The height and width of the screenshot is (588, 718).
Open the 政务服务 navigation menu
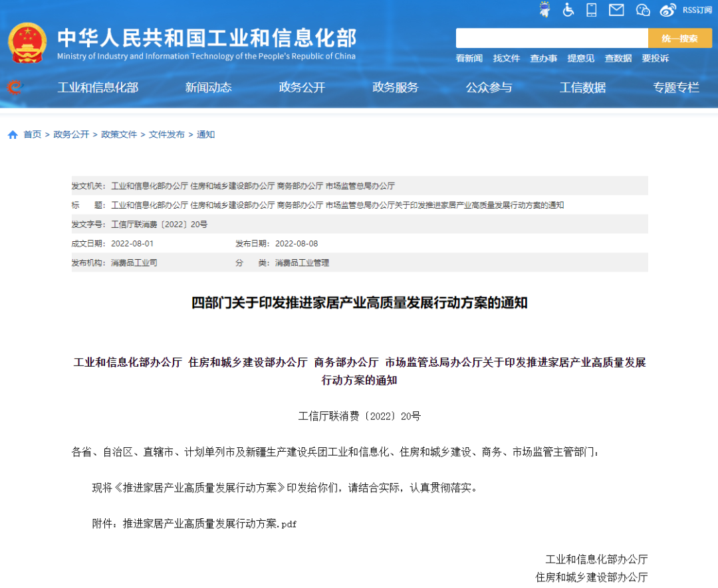click(x=395, y=88)
